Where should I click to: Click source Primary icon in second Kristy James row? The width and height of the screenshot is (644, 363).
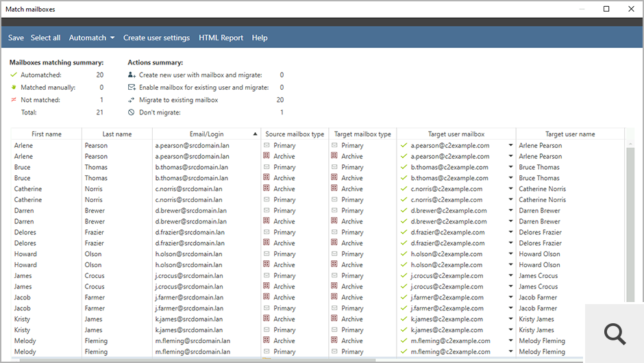(x=267, y=329)
